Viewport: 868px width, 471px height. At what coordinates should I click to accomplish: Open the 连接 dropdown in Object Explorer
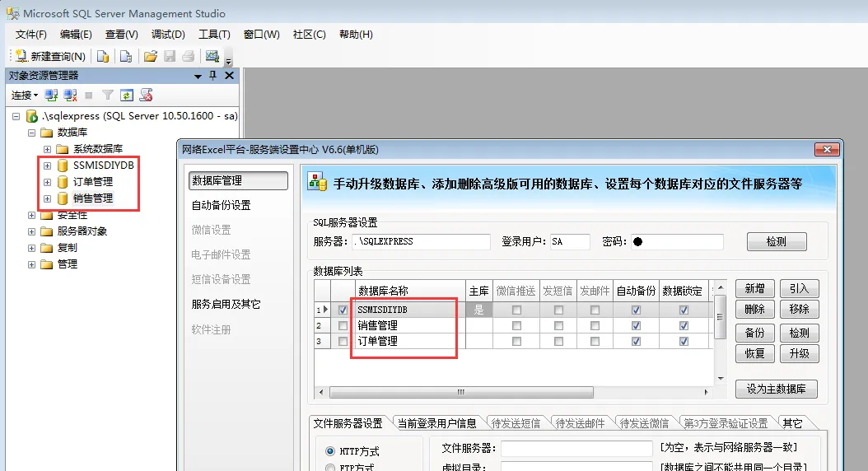25,96
